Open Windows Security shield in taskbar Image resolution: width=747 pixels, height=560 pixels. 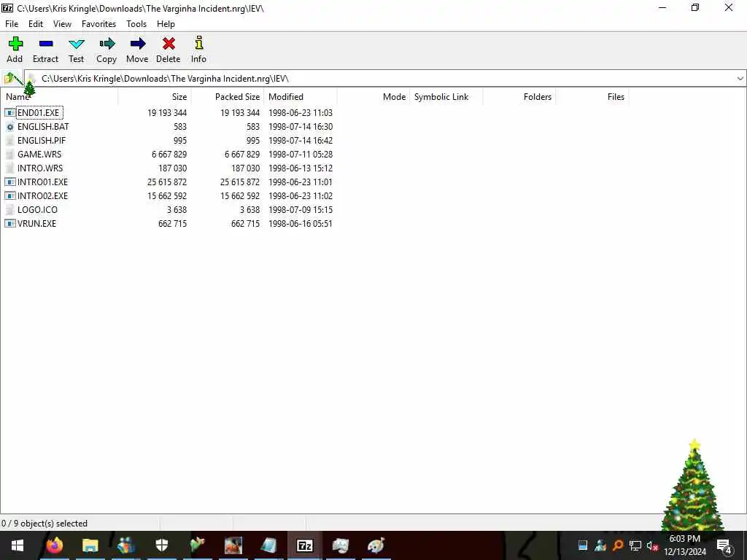(x=162, y=545)
